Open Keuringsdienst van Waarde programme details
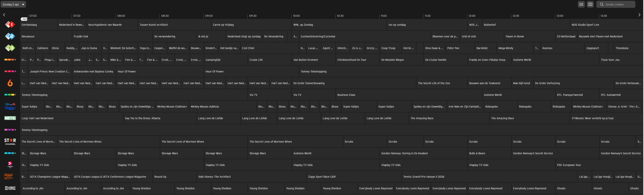 tap(112, 25)
